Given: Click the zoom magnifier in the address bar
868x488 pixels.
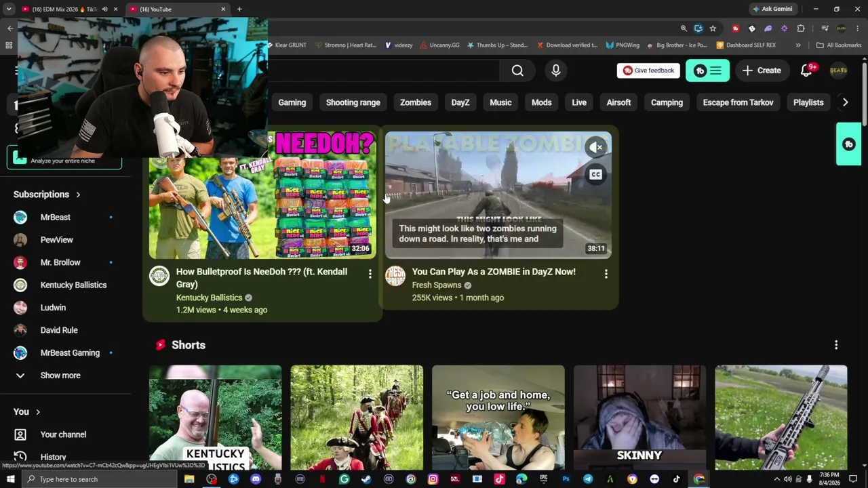Looking at the screenshot, I should point(684,28).
